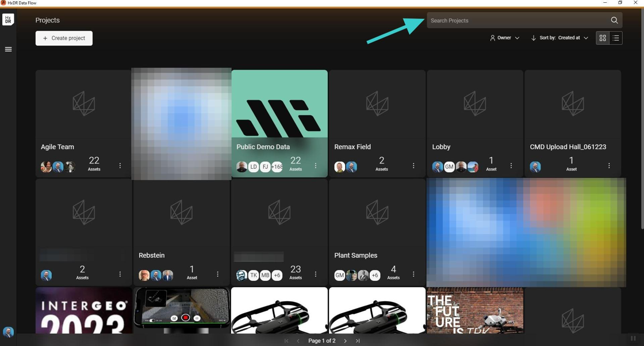Switch to grid view layout
The image size is (644, 346).
[x=603, y=38]
